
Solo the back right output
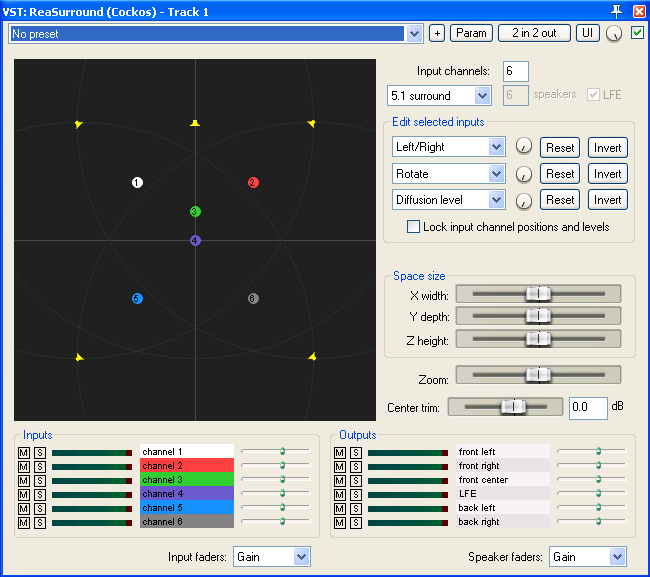[x=356, y=523]
